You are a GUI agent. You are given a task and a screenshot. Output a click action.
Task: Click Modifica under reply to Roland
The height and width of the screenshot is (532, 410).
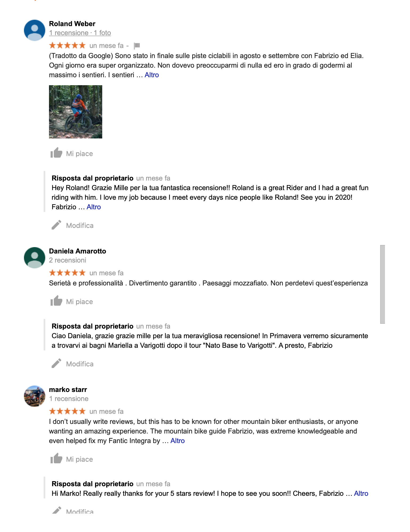(80, 226)
